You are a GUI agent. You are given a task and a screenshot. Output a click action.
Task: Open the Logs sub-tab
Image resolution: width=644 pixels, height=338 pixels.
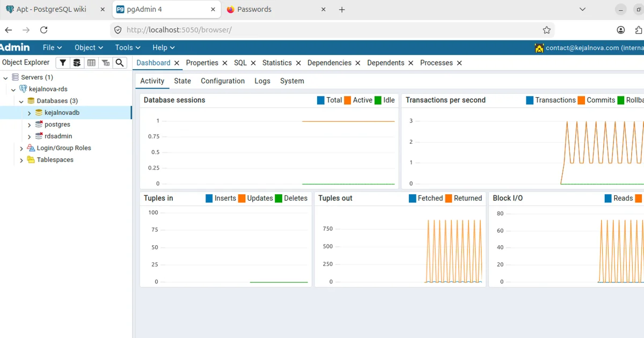(x=262, y=81)
